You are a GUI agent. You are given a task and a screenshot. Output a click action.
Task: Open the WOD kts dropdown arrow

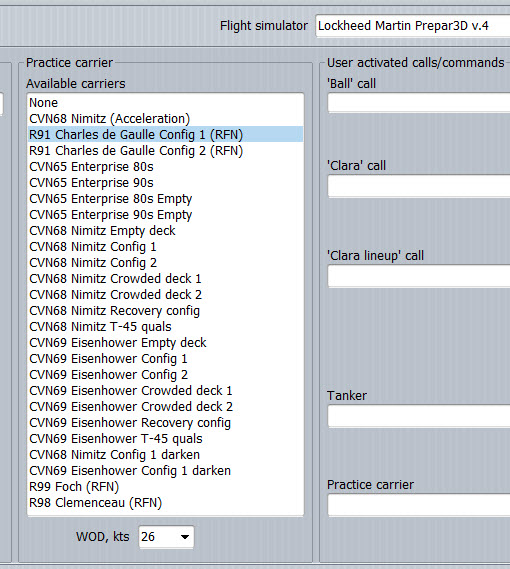(185, 537)
